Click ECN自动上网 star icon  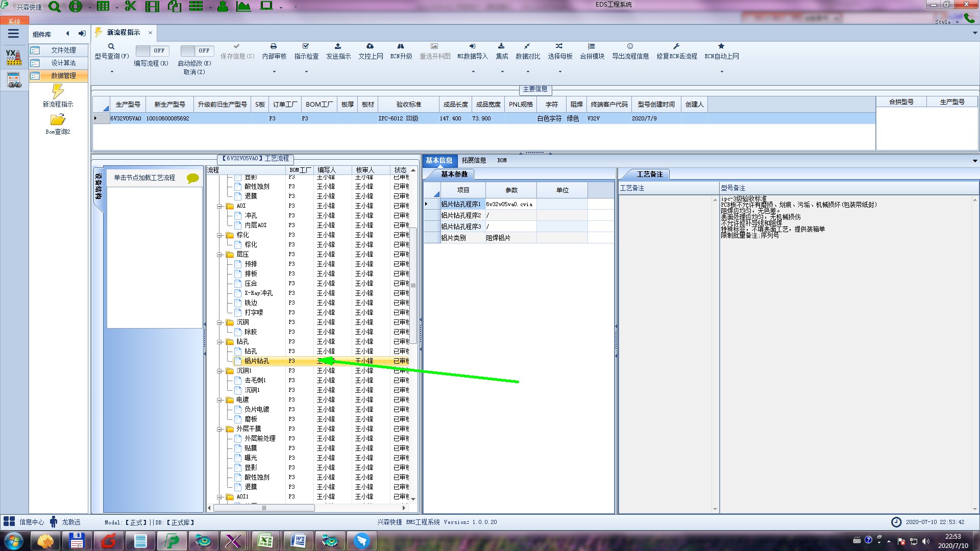(721, 46)
